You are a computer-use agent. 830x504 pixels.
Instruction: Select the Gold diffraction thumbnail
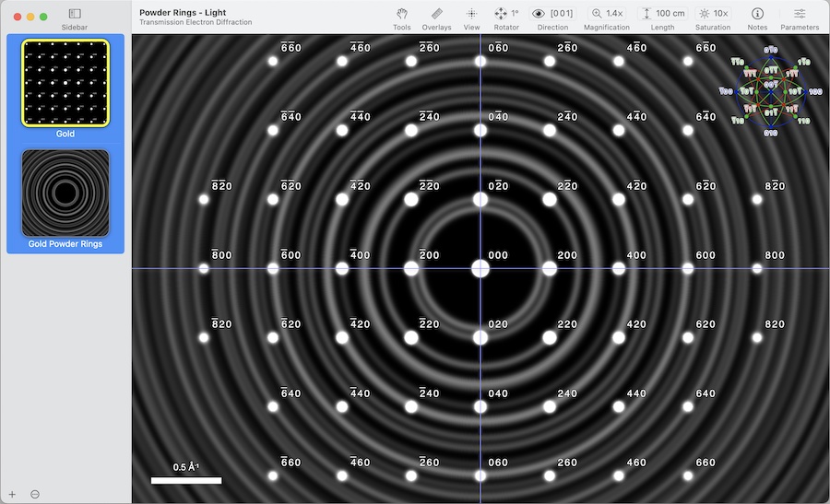click(x=65, y=83)
